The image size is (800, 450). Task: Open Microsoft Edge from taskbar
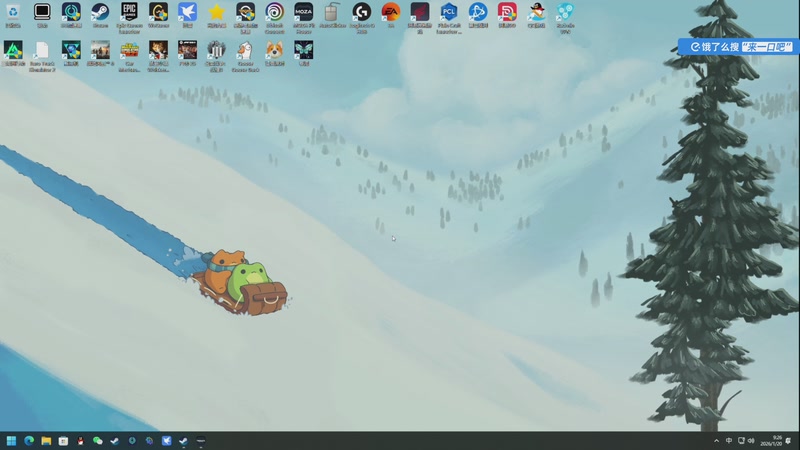pyautogui.click(x=29, y=440)
